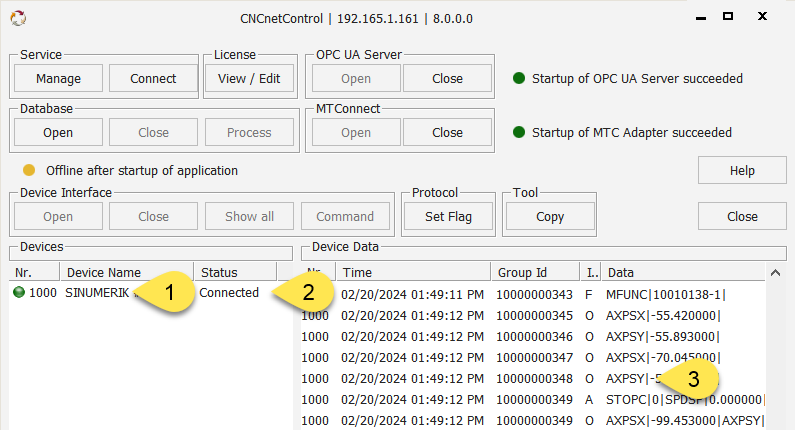Select the MFUNC|10010138-1| data row
Image resolution: width=795 pixels, height=430 pixels.
(x=665, y=295)
